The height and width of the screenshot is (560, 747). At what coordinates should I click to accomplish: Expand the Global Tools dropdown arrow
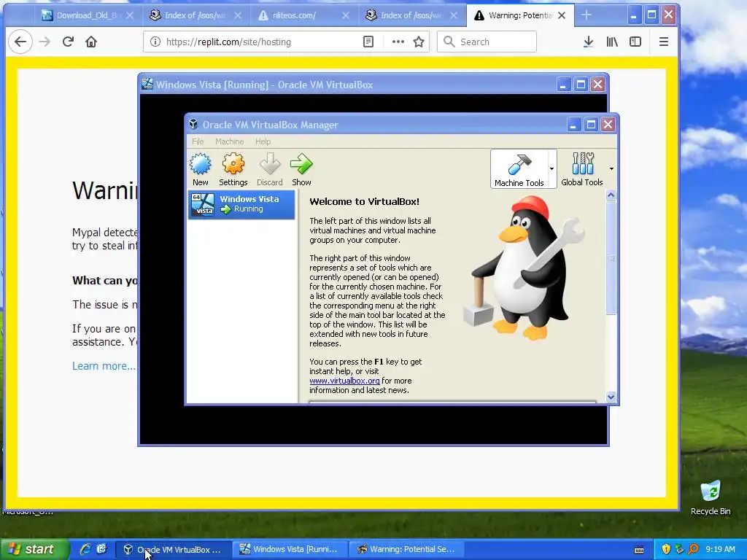[611, 168]
